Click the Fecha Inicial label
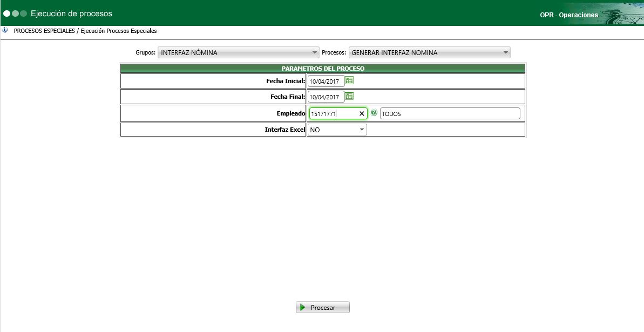644x332 pixels. pyautogui.click(x=286, y=81)
